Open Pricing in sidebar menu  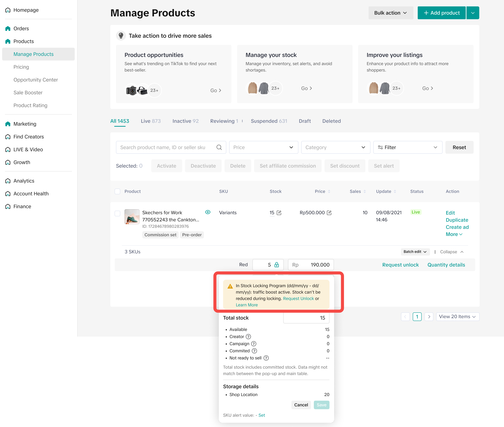(21, 67)
